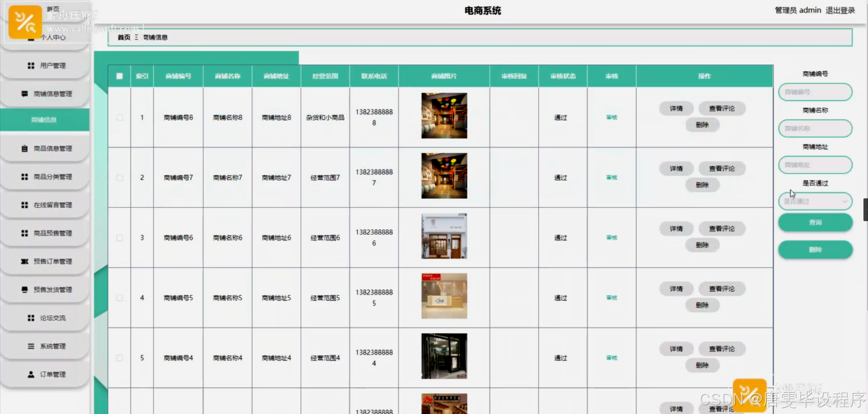Click 详情 for 商铺名称5
This screenshot has height=414, width=868.
point(676,288)
